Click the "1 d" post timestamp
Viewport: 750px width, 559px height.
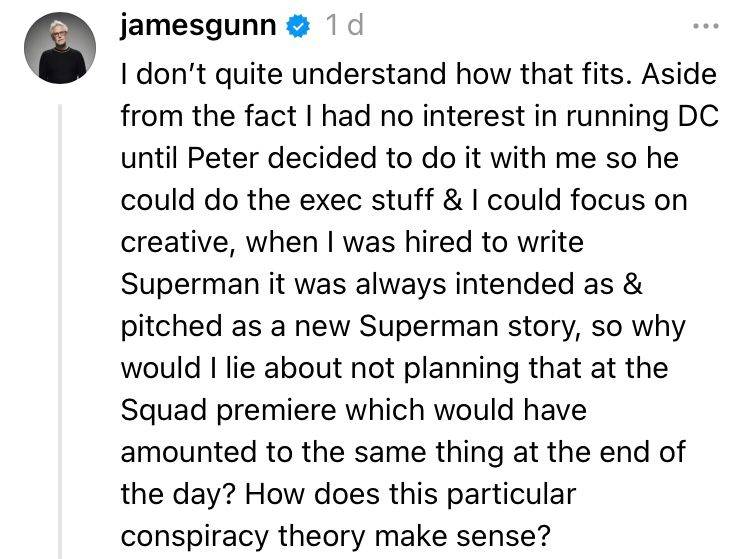click(341, 27)
